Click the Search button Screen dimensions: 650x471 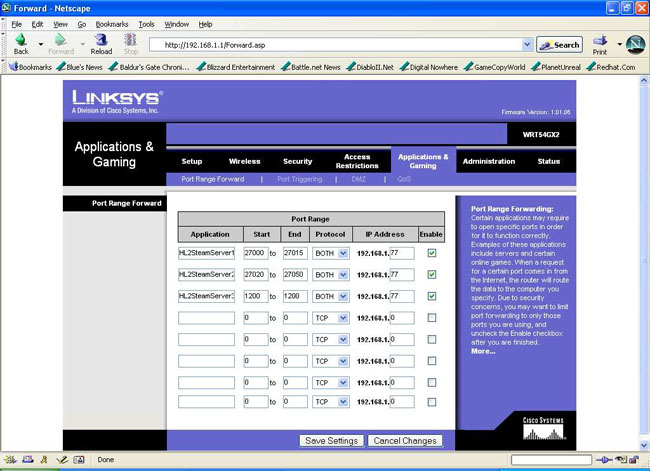(559, 45)
